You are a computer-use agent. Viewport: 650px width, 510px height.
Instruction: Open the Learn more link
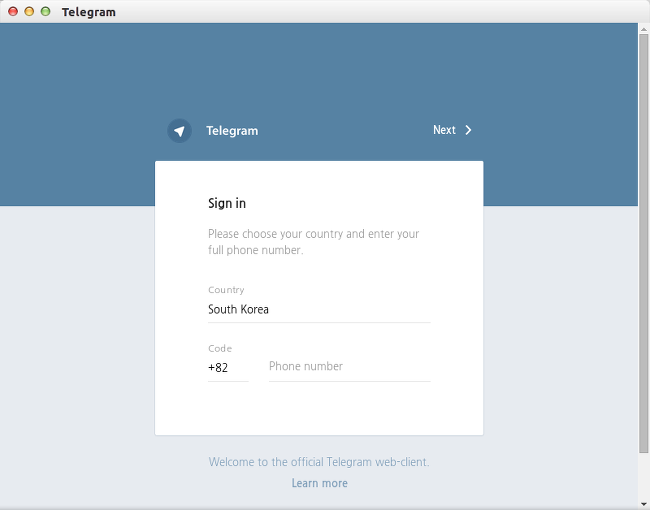(320, 483)
